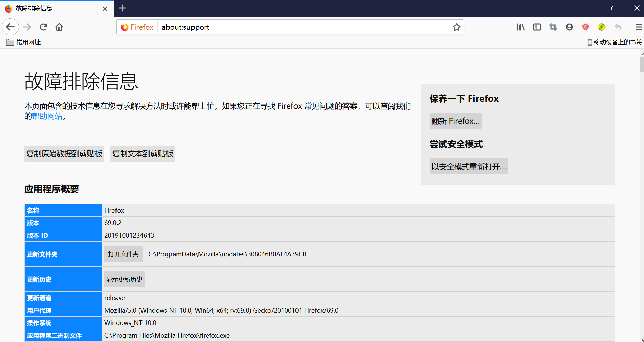The width and height of the screenshot is (644, 342).
Task: Click the screenshot crop tool icon
Action: (553, 27)
